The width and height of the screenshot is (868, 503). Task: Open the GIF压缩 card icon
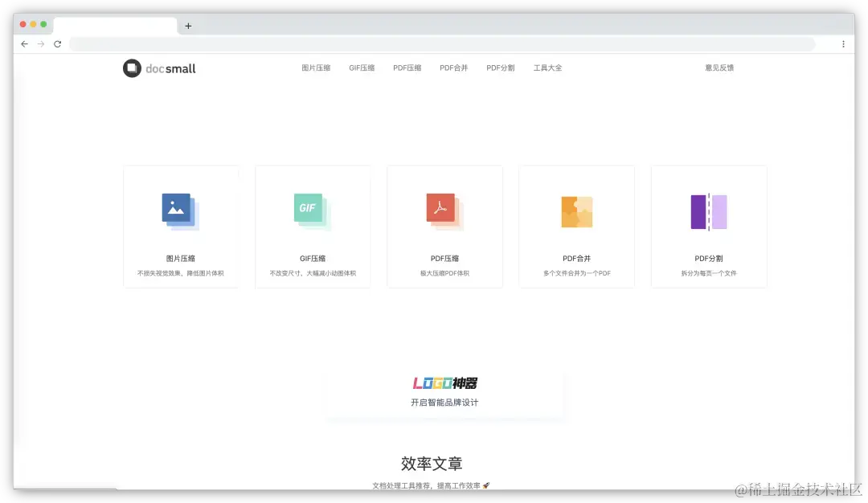coord(312,211)
